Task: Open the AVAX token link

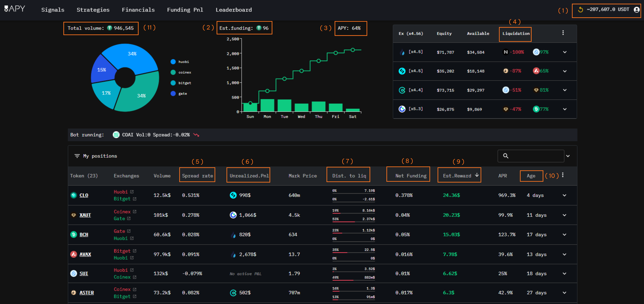Action: pyautogui.click(x=85, y=254)
